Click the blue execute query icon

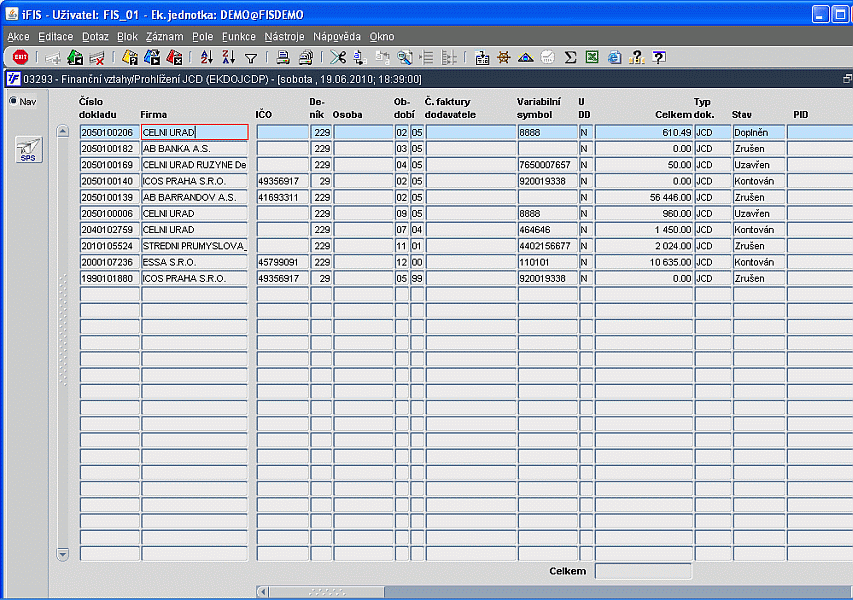pos(152,57)
